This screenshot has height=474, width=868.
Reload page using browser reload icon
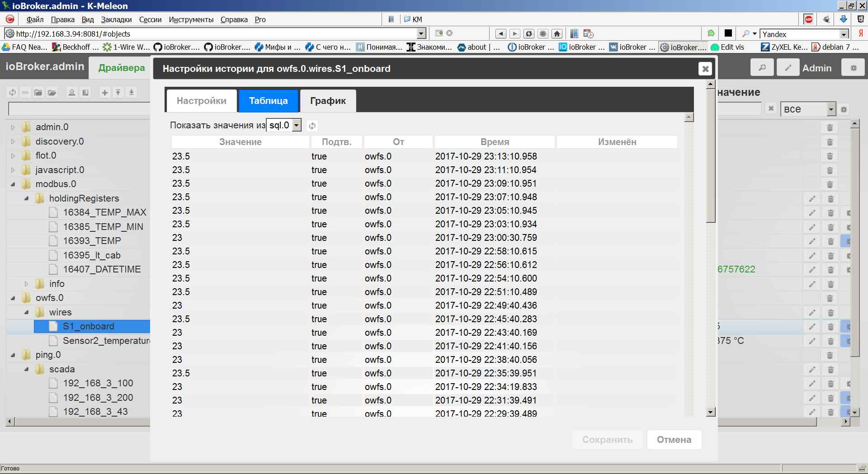pos(529,34)
